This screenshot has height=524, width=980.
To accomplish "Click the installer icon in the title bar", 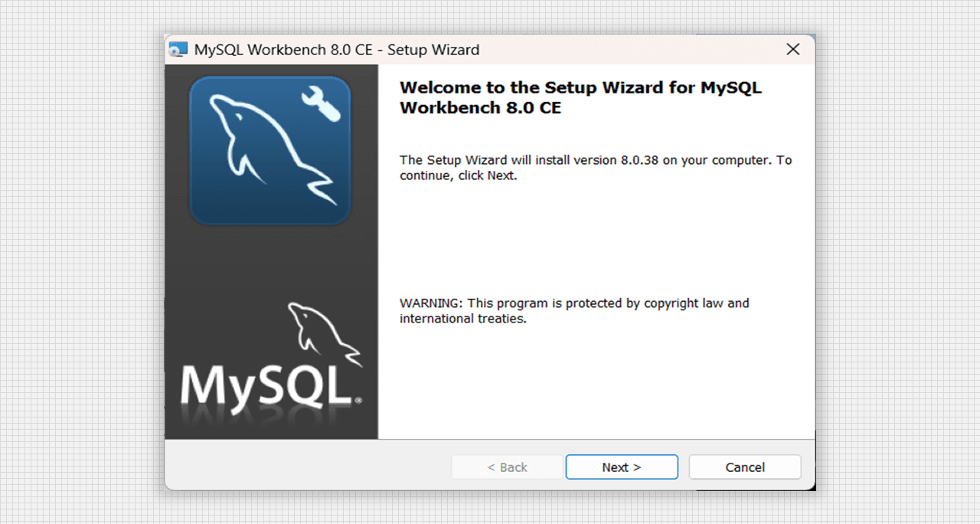I will (x=178, y=50).
